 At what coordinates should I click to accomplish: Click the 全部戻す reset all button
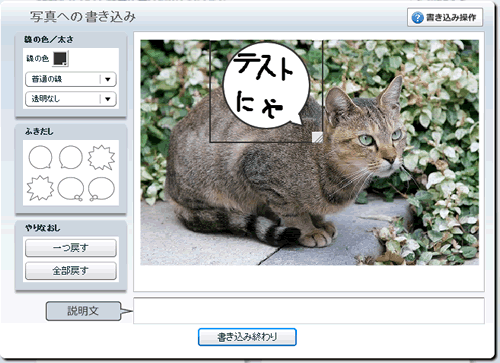[x=71, y=271]
